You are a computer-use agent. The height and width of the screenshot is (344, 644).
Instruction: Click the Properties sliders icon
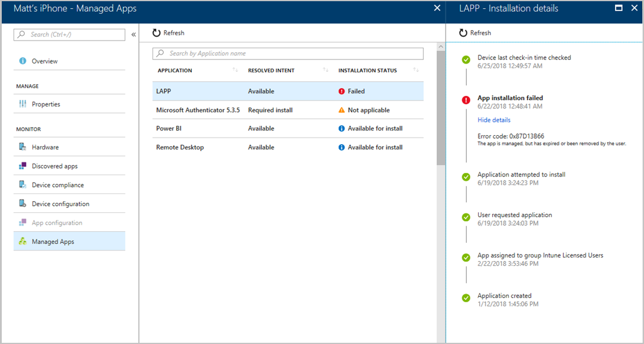coord(23,104)
